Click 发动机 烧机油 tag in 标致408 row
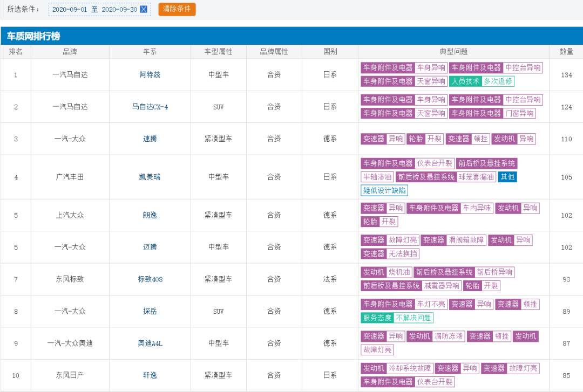 387,272
